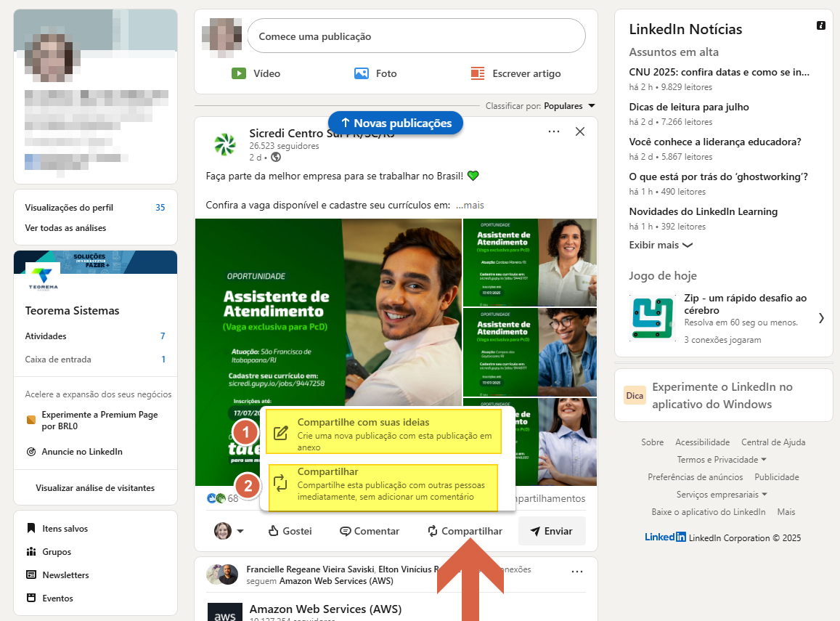Click the Comece uma publicação field
840x621 pixels.
416,36
